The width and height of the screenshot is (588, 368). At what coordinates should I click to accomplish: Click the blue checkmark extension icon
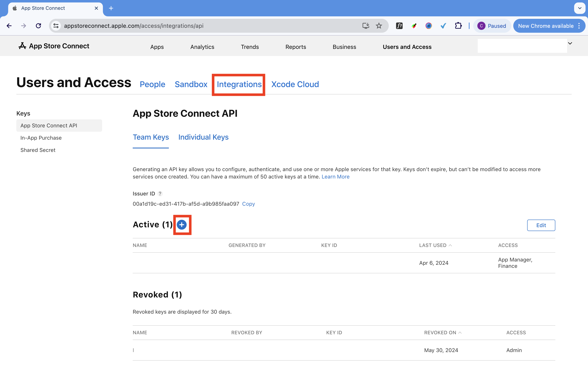coord(443,26)
